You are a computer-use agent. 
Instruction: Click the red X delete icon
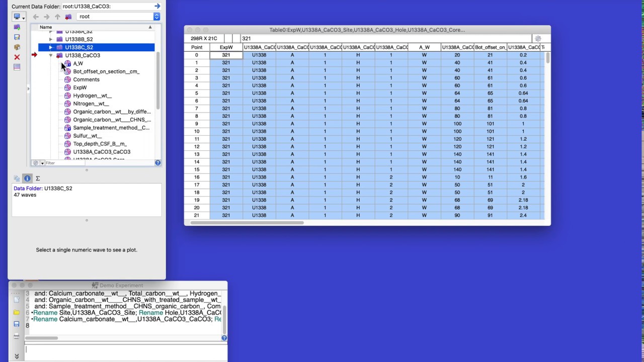pyautogui.click(x=17, y=57)
